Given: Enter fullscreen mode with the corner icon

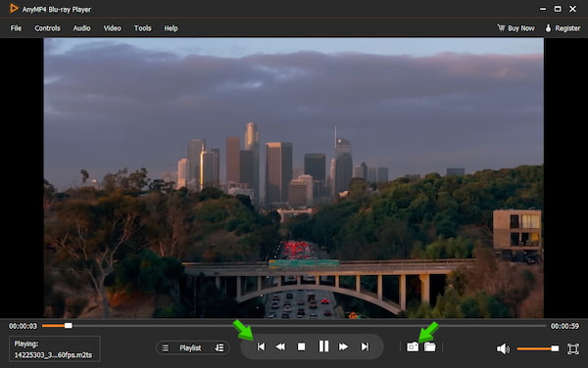Looking at the screenshot, I should [573, 348].
